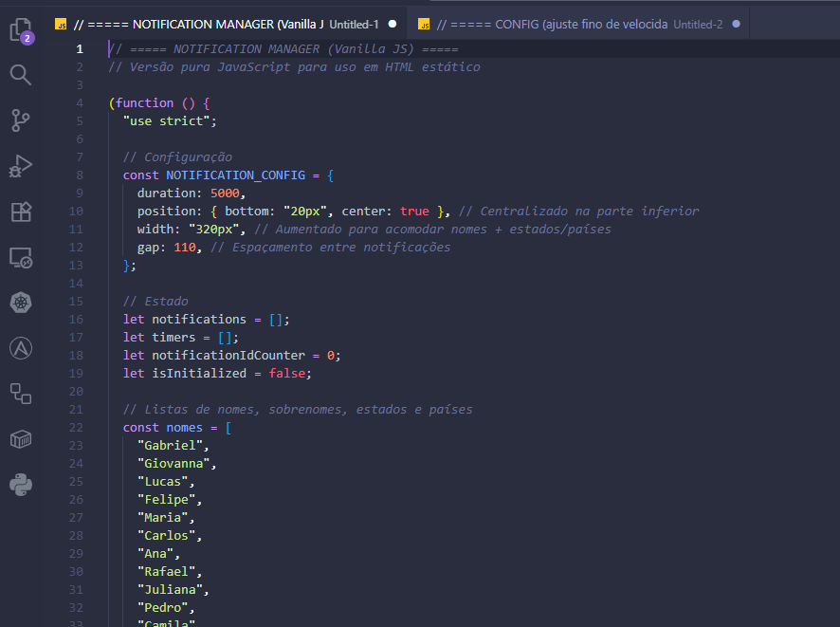The image size is (840, 627).
Task: Click 'notificationIdCounter' variable name
Action: [x=228, y=356]
